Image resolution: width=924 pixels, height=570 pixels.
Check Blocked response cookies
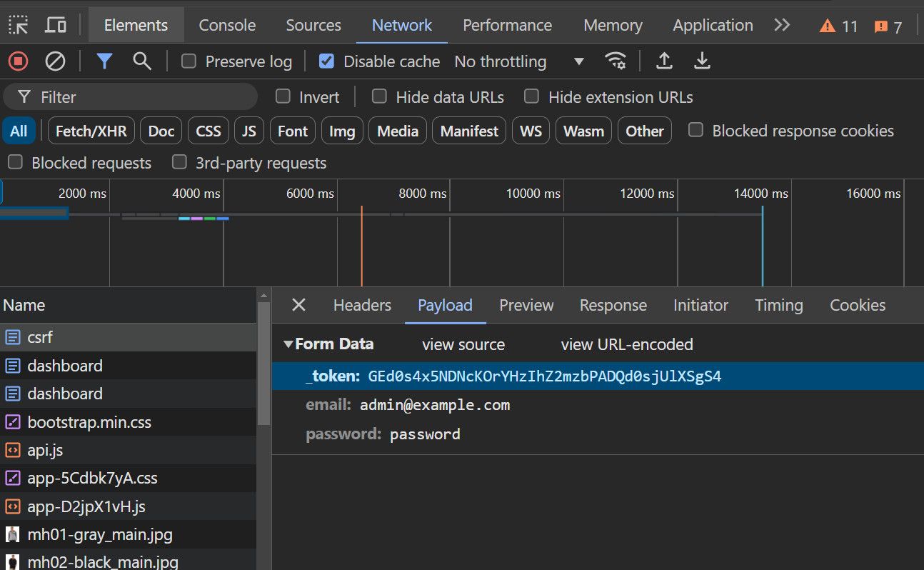click(x=695, y=130)
